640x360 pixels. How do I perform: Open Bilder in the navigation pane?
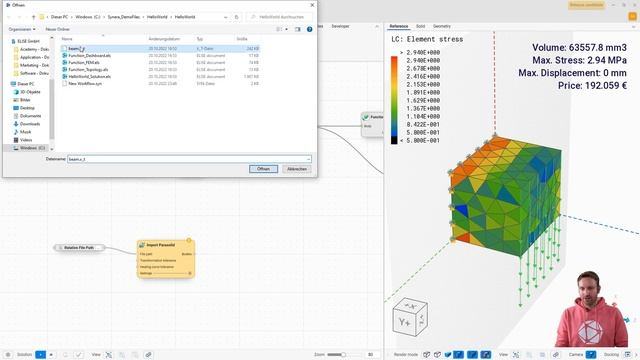(23, 100)
